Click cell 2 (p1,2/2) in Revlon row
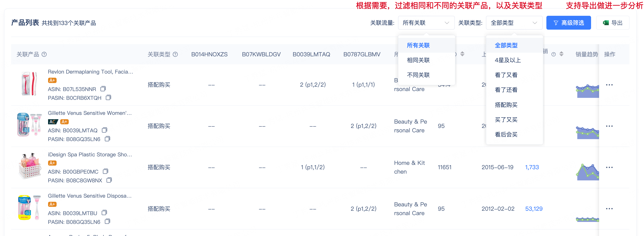 point(313,85)
